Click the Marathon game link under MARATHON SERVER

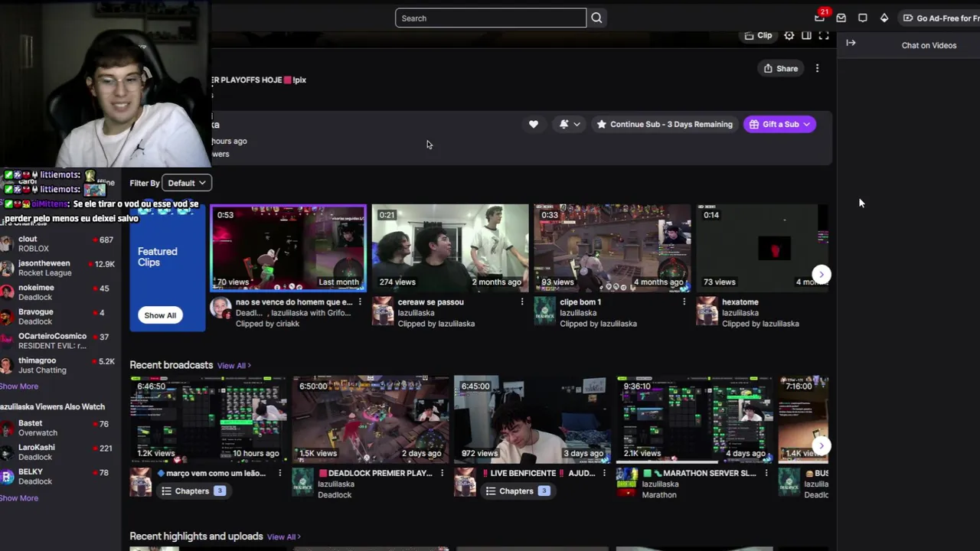pyautogui.click(x=659, y=496)
